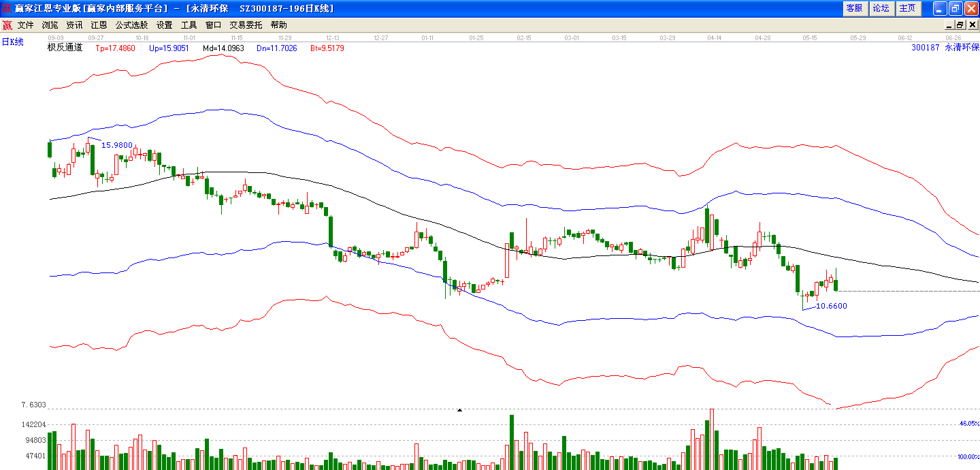Screen dimensions: 980x470
Task: Click the 06-12 date on the time axis
Action: click(906, 38)
